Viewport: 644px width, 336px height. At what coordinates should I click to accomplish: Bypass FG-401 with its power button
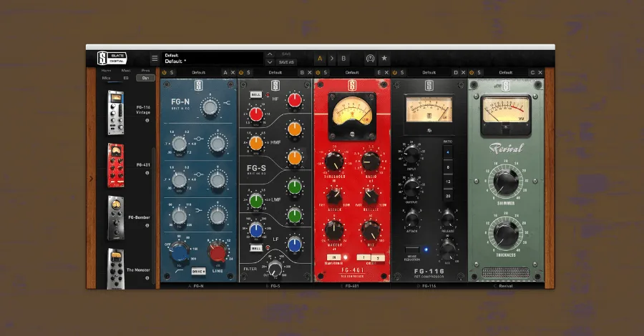point(318,73)
